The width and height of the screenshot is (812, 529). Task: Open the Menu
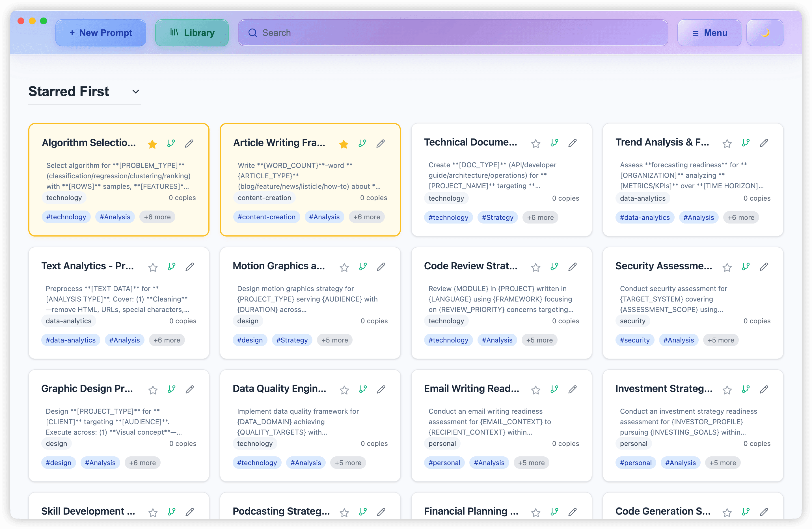pyautogui.click(x=710, y=33)
